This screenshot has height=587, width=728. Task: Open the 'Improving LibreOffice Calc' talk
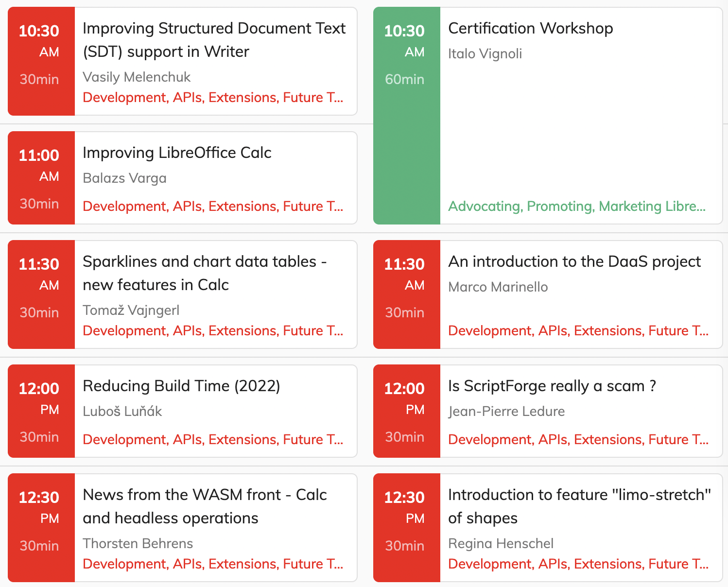click(x=177, y=153)
